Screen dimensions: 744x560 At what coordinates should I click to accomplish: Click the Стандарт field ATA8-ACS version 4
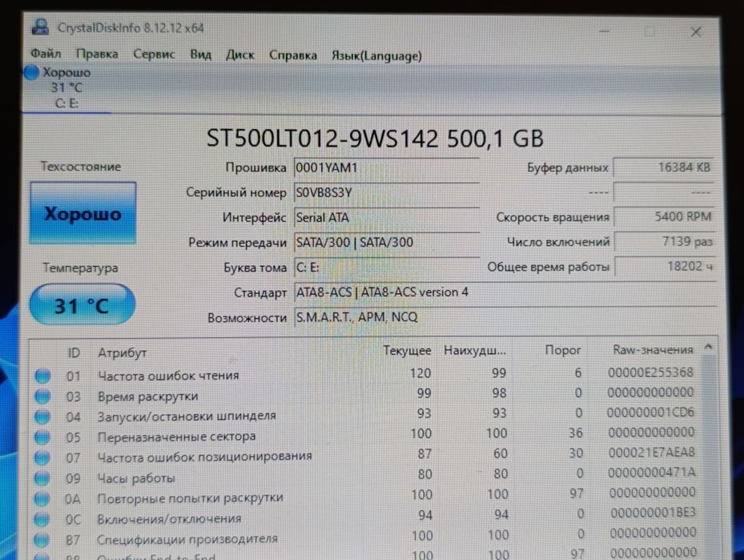(x=505, y=292)
